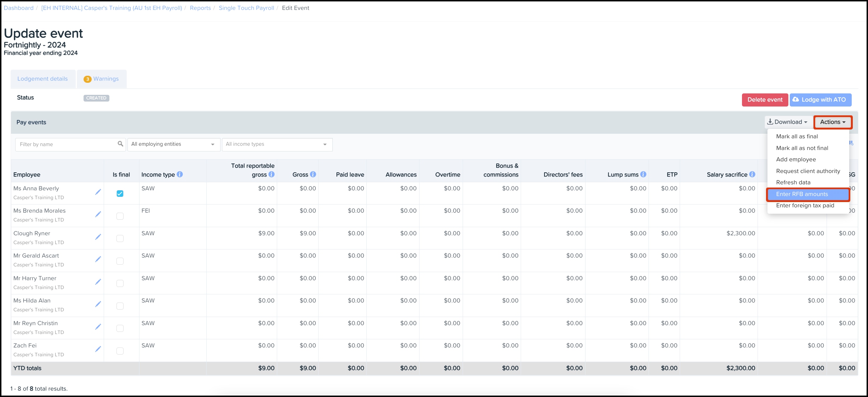Click pencil edit icon for Clough Ryner
The height and width of the screenshot is (397, 868).
[98, 237]
